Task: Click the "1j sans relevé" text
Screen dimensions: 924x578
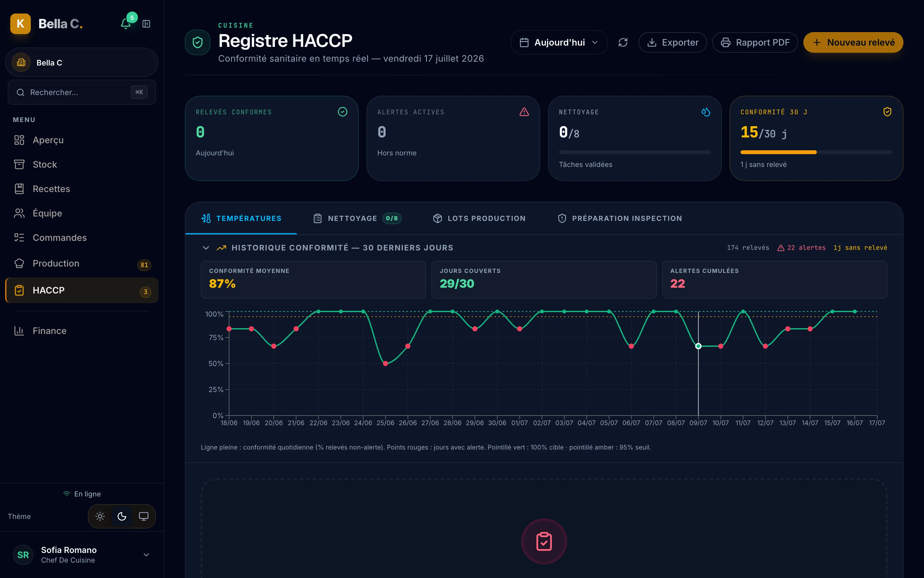Action: coord(860,248)
